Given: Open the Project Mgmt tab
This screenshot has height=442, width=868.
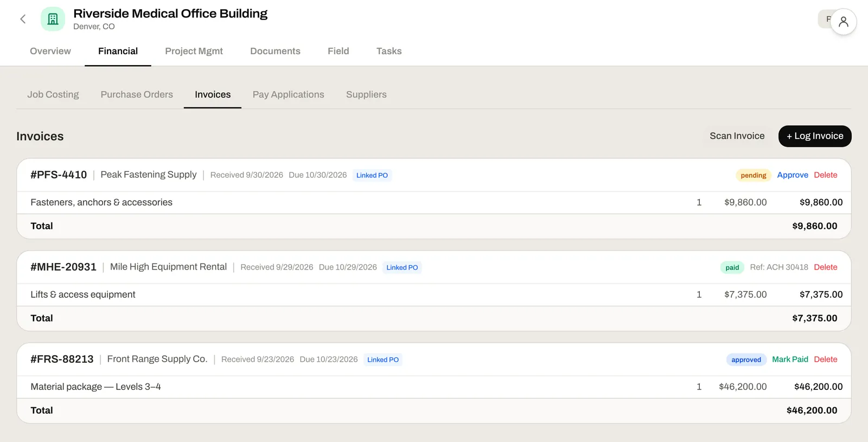Looking at the screenshot, I should (194, 51).
